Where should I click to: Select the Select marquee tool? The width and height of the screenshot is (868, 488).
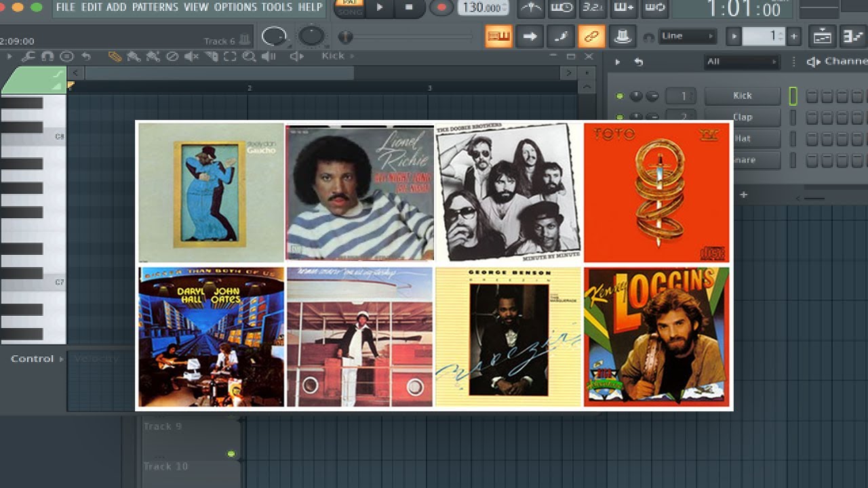click(230, 57)
